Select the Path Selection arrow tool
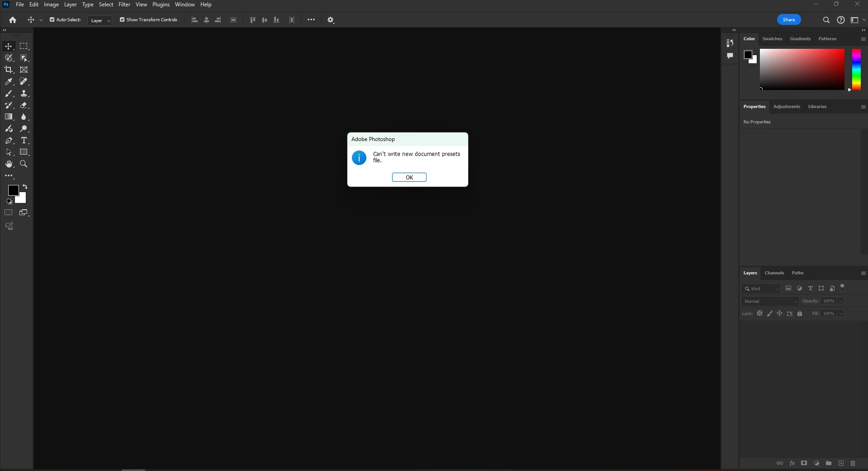 coord(9,152)
